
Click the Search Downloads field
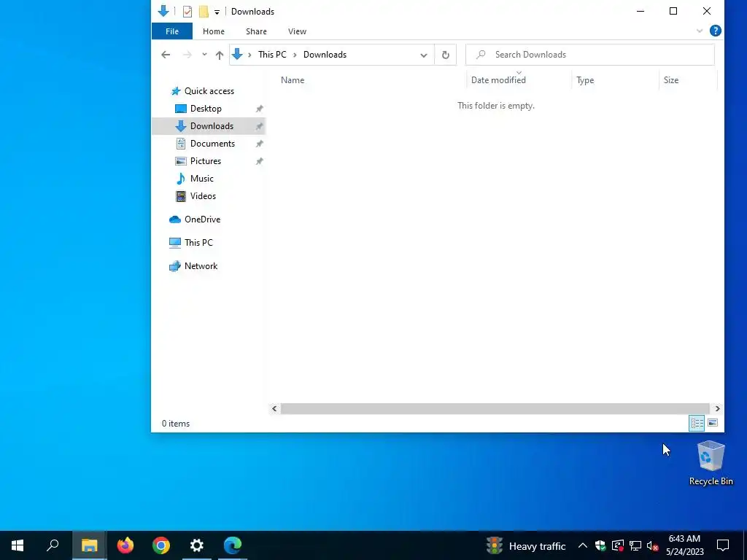(589, 55)
